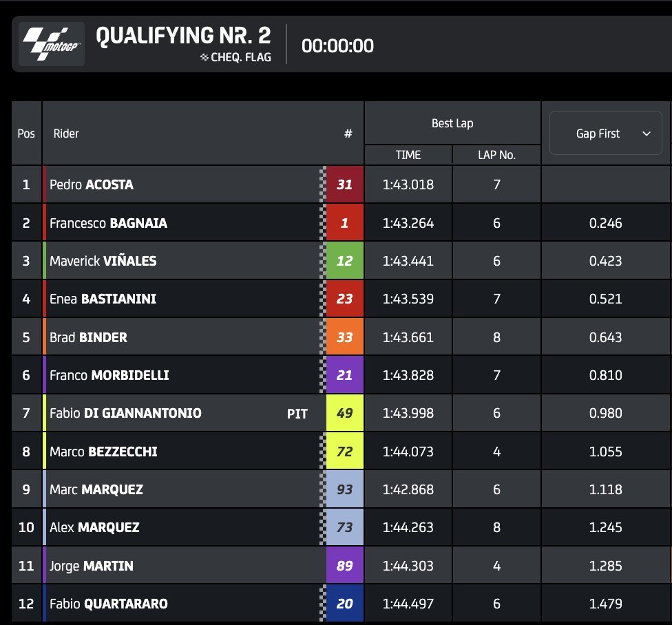Click the Rider column header
This screenshot has width=672, height=625.
click(66, 134)
